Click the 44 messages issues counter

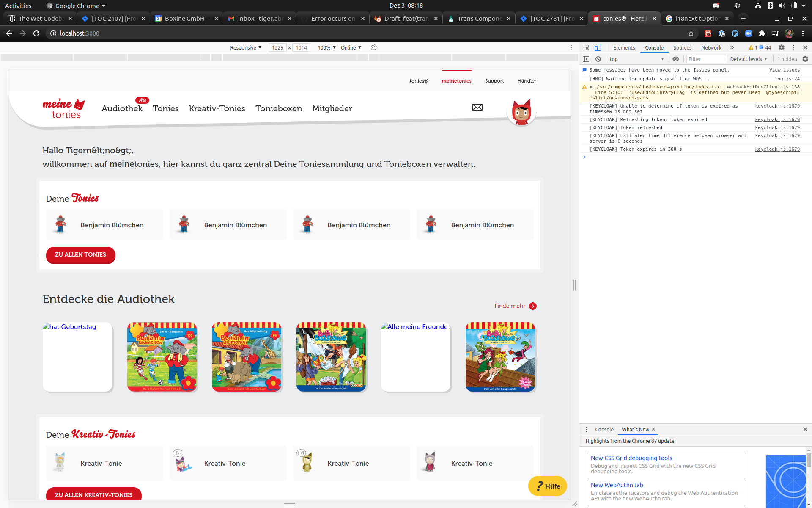tap(765, 47)
